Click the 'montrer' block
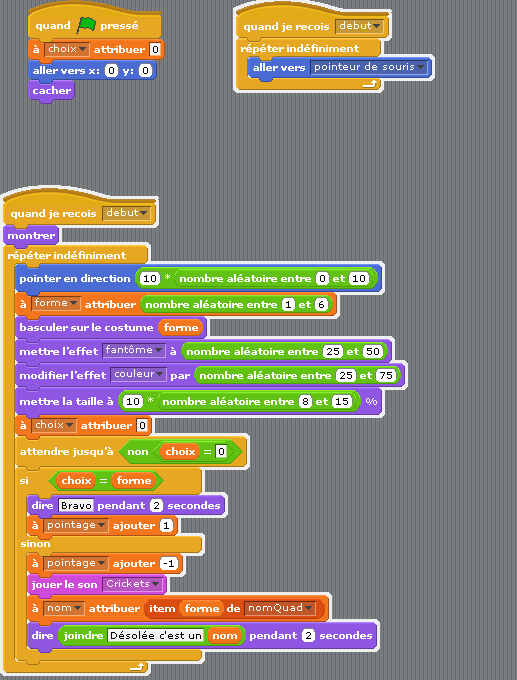 (x=31, y=236)
